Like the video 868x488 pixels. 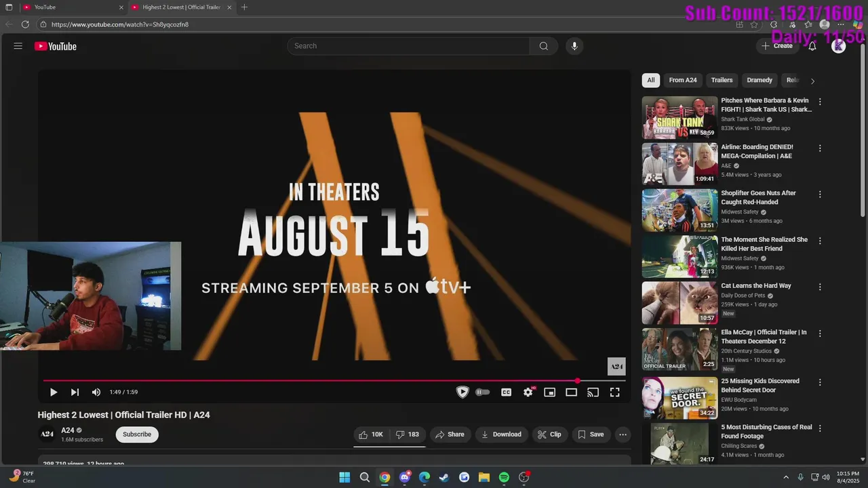371,434
